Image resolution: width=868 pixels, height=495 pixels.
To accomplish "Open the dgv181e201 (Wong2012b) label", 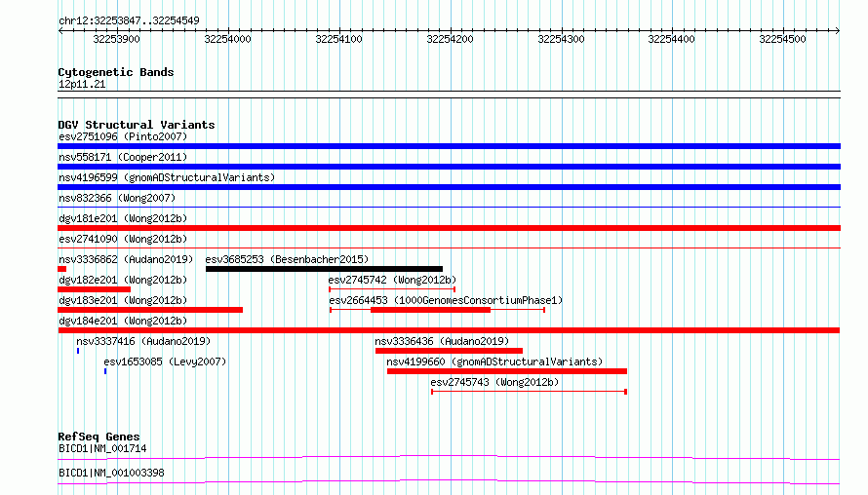I will pyautogui.click(x=123, y=218).
